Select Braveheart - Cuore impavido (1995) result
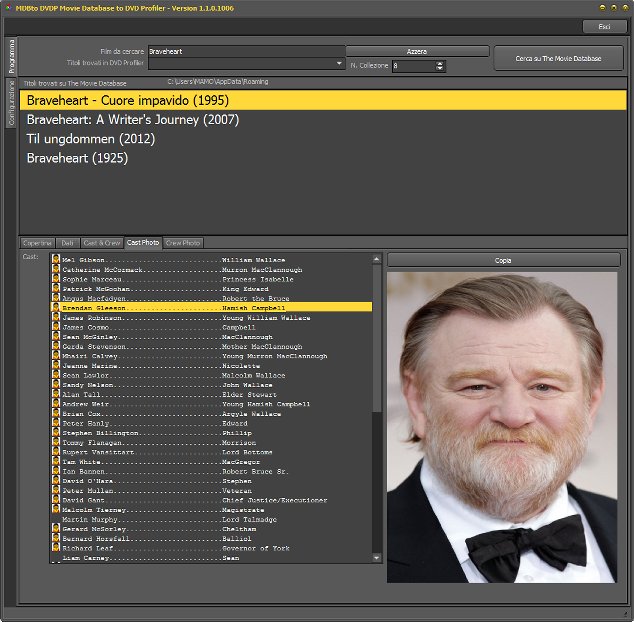634x622 pixels. 323,100
